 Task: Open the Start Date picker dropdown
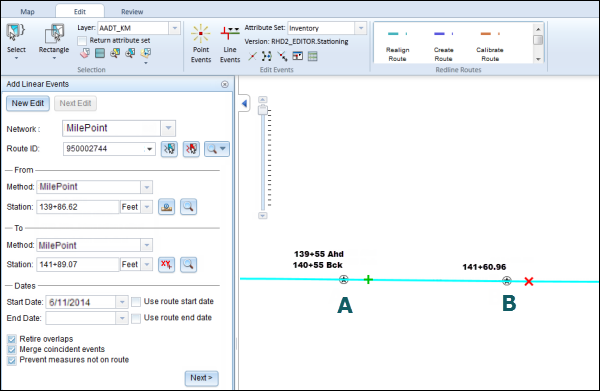[122, 302]
